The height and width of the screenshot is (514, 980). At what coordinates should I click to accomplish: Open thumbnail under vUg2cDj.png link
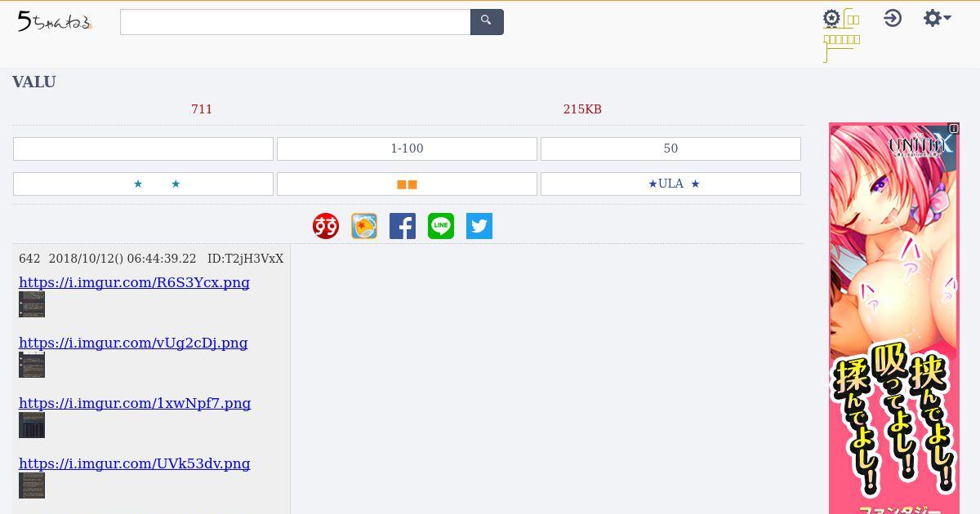32,365
